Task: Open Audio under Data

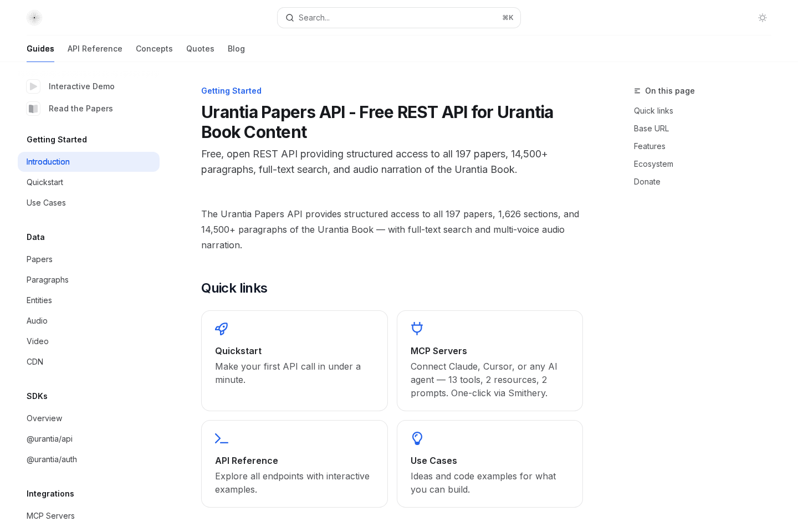Action: coord(37,321)
